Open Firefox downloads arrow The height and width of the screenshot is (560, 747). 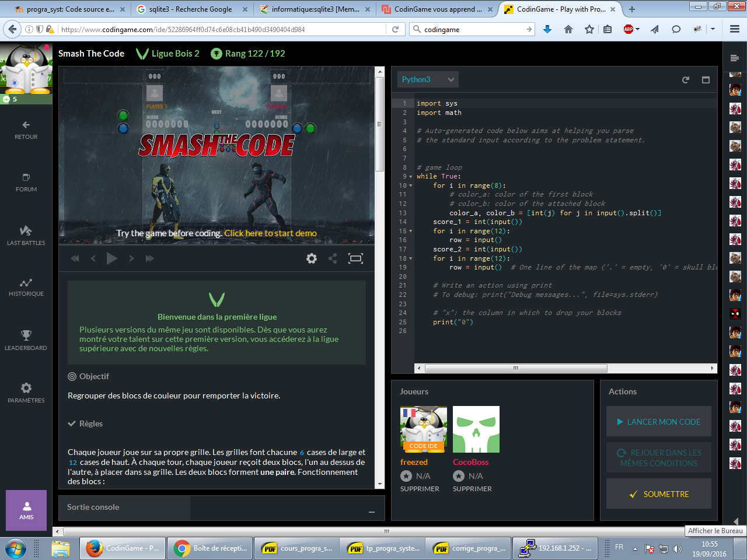547,29
